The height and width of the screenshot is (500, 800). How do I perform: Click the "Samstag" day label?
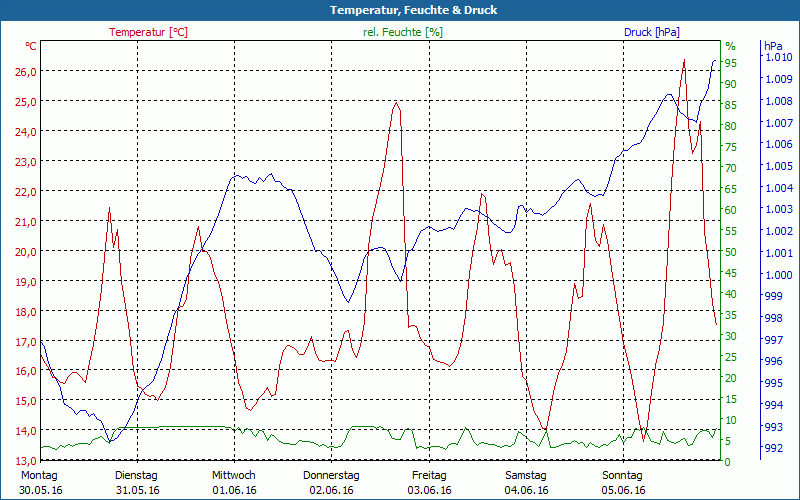[x=526, y=475]
